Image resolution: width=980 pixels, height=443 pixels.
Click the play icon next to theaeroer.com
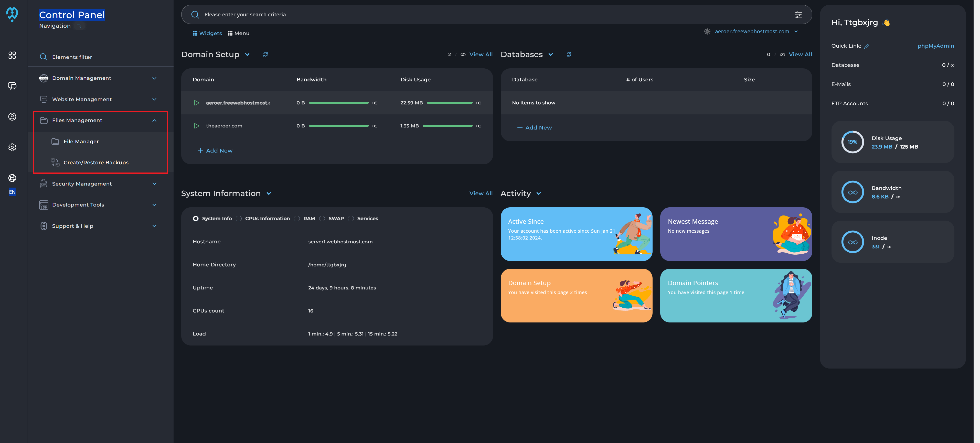196,126
